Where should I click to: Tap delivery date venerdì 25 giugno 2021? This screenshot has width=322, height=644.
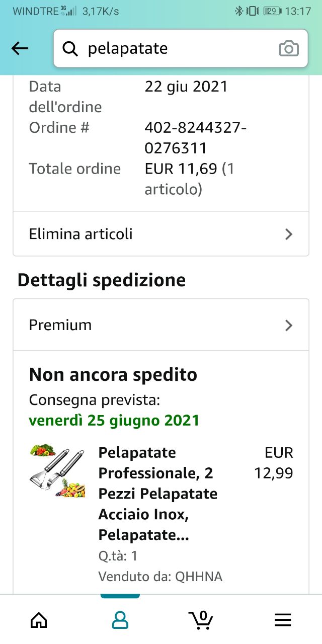coord(114,420)
